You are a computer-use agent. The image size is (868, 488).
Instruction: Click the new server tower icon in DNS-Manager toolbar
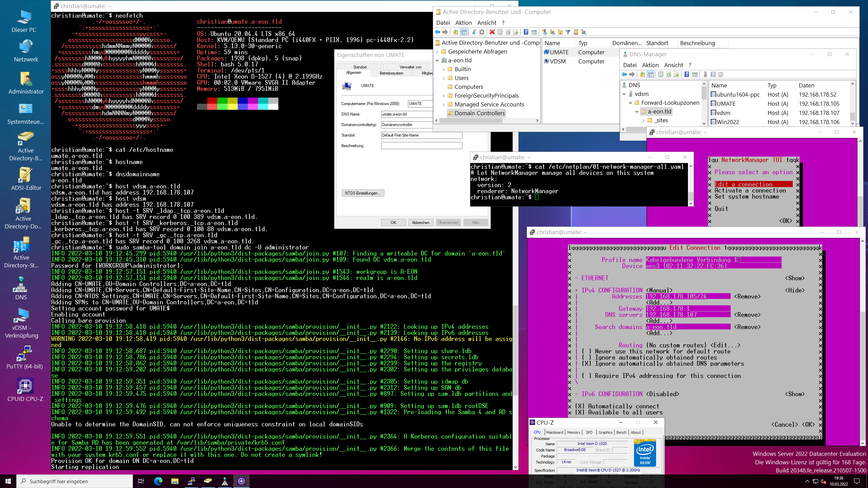pyautogui.click(x=705, y=74)
